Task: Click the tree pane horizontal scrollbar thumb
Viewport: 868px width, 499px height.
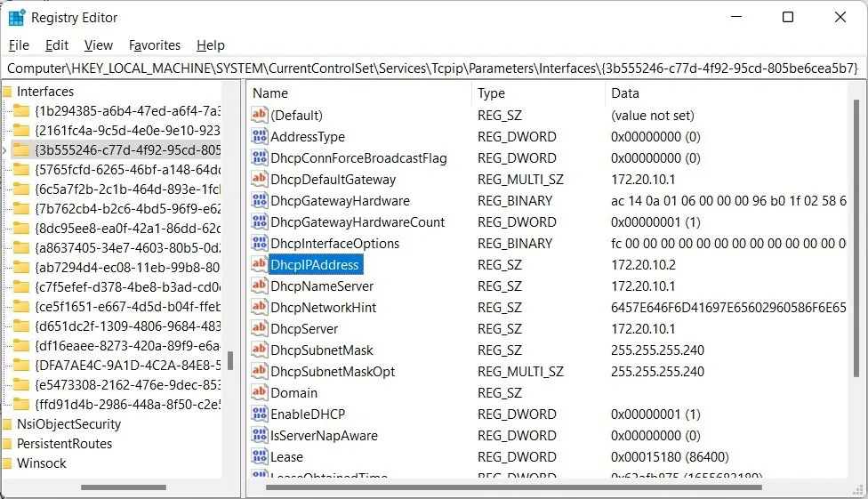Action: point(124,487)
